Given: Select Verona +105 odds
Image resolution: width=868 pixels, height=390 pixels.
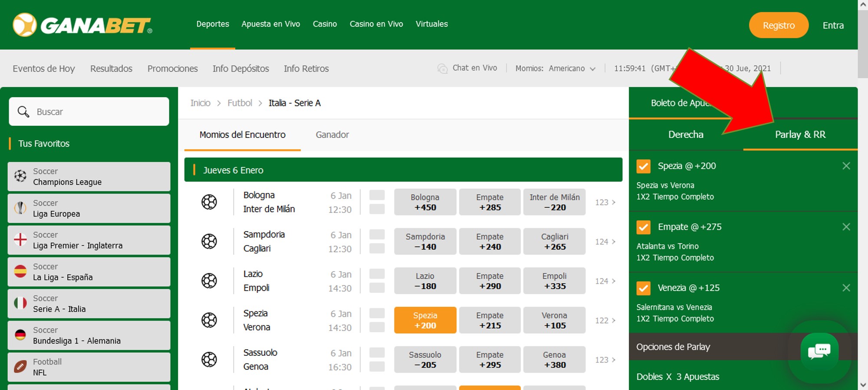Looking at the screenshot, I should [x=554, y=320].
